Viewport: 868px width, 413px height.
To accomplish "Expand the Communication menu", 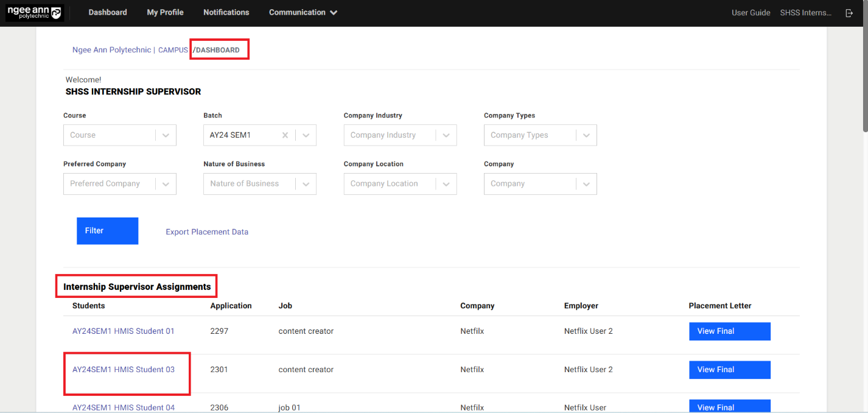I will (303, 12).
